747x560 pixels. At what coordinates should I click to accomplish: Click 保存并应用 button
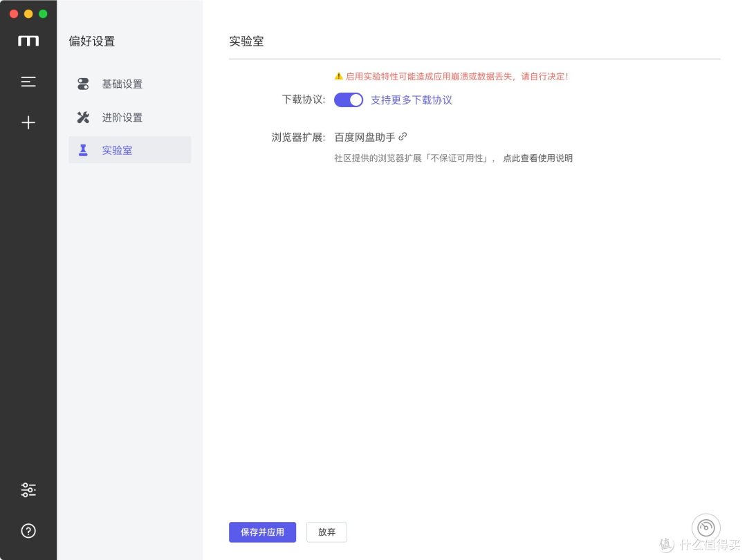click(x=262, y=532)
